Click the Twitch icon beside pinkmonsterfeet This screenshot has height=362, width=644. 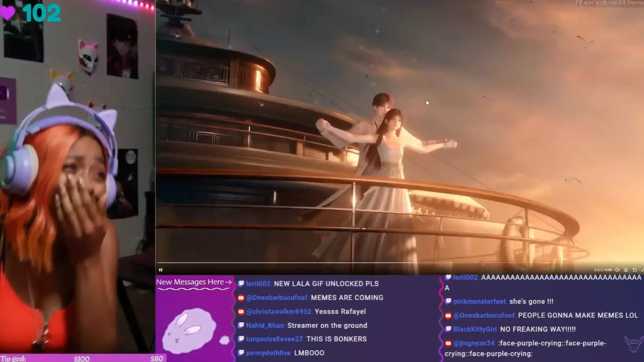coord(448,301)
